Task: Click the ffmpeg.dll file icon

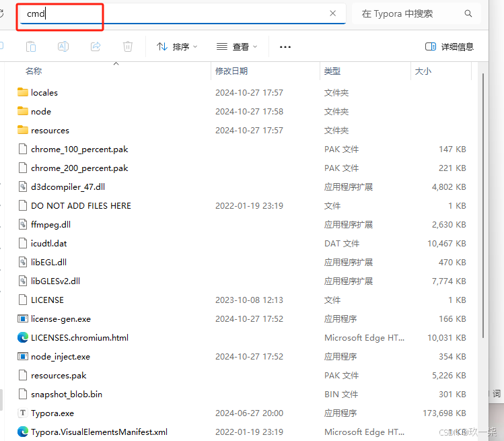Action: click(22, 224)
